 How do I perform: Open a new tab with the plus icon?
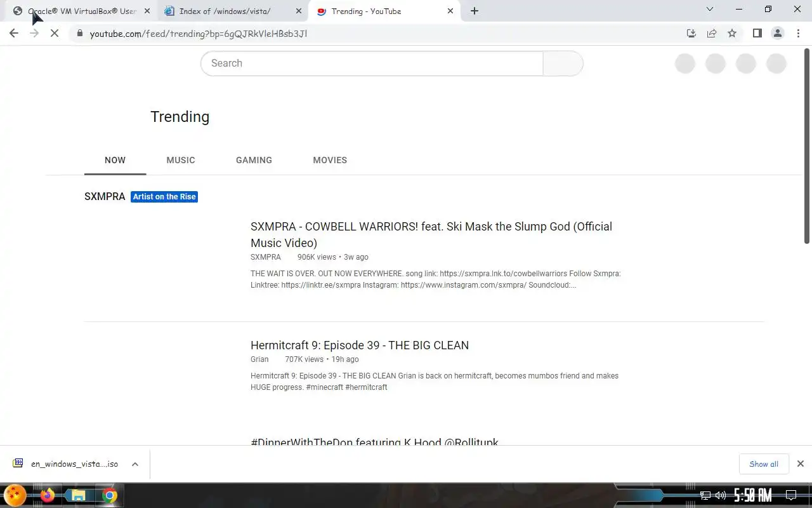point(475,11)
